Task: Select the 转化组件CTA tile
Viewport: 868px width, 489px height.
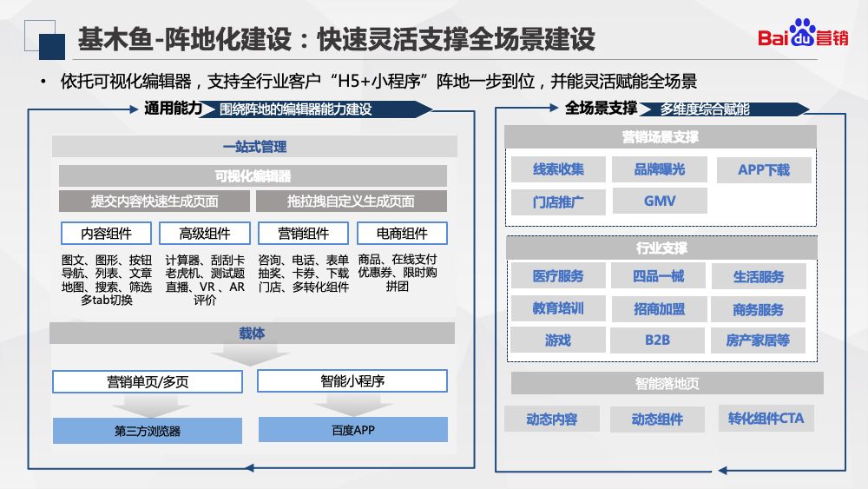Action: (766, 418)
